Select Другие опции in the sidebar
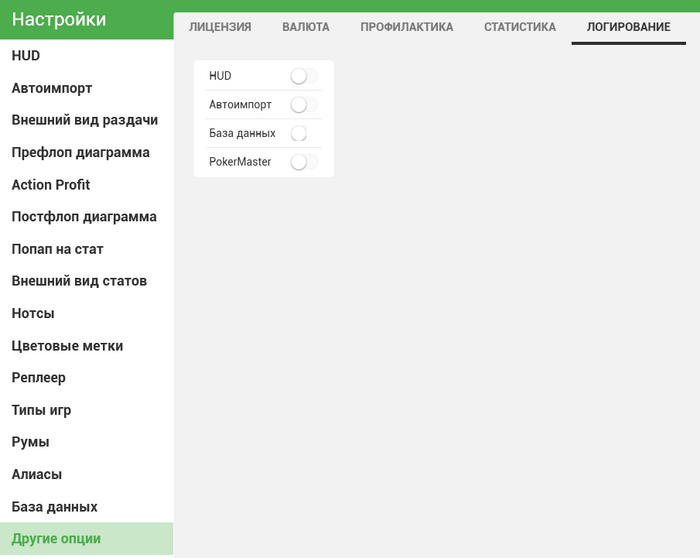 tap(87, 539)
